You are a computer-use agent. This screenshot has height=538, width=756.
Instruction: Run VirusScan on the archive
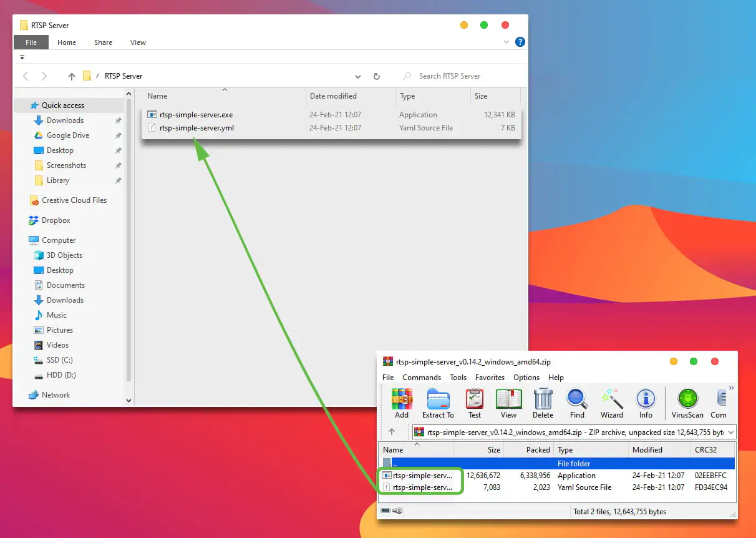687,403
